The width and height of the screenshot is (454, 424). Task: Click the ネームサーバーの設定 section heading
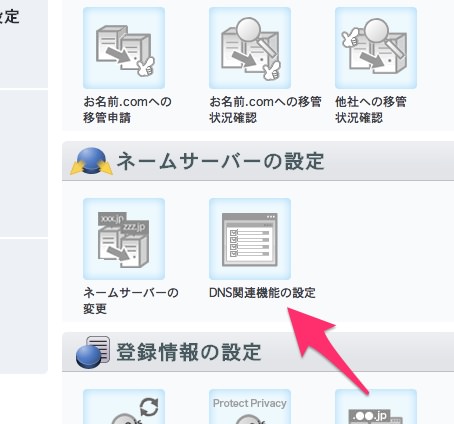coord(220,161)
